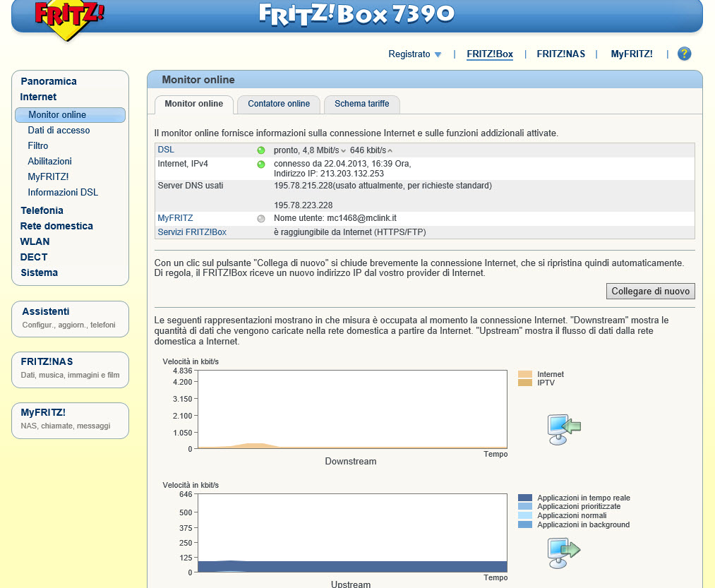Open the WLAN sidebar section
The height and width of the screenshot is (588, 715).
[35, 241]
